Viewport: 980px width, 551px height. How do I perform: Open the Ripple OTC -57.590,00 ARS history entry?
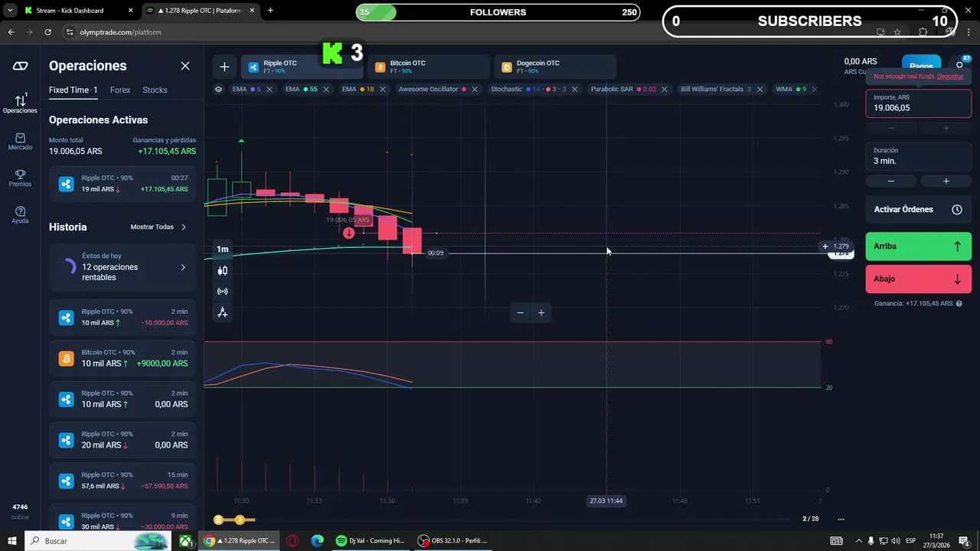122,481
